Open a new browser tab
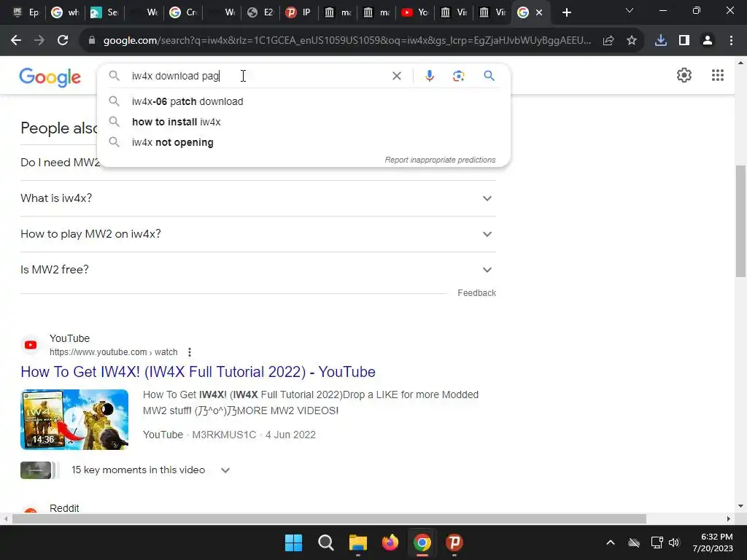747x560 pixels. coord(566,12)
